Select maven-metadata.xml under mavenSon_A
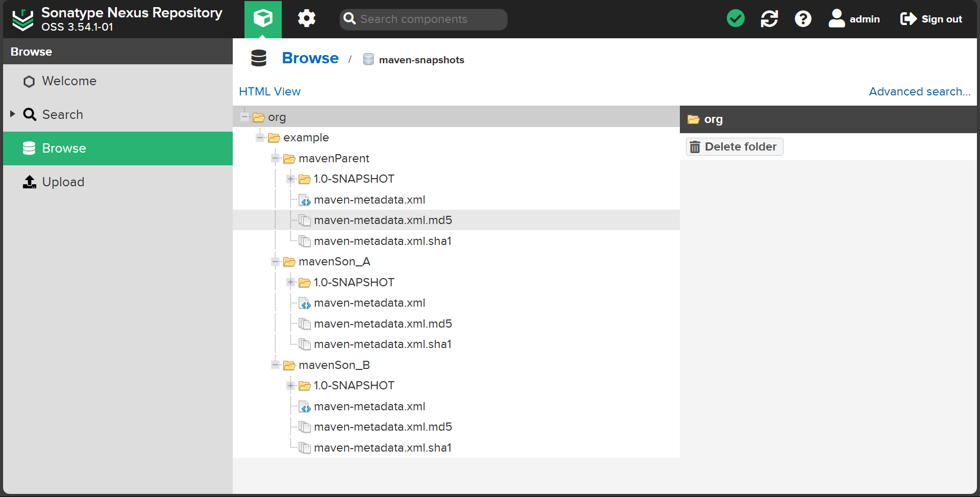Image resolution: width=980 pixels, height=497 pixels. click(x=456, y=303)
